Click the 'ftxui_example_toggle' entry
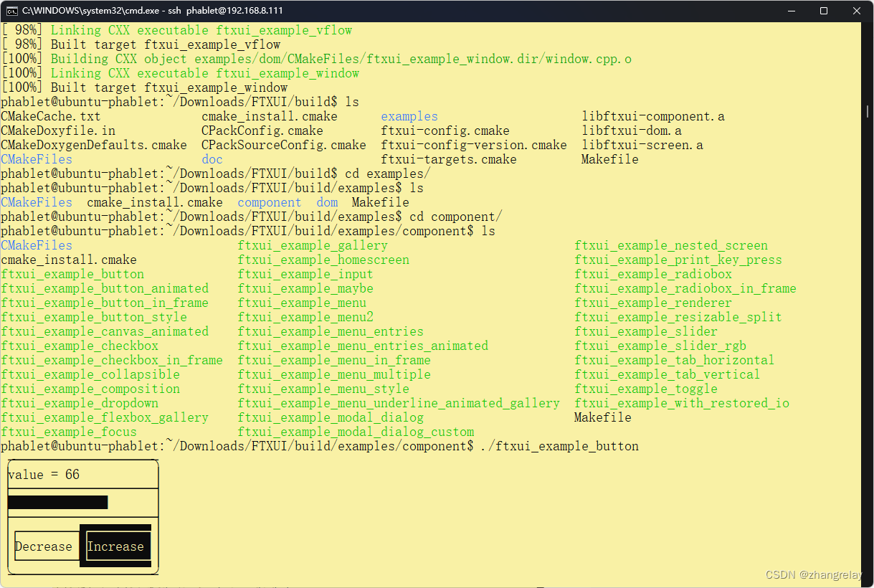Image resolution: width=874 pixels, height=588 pixels. point(646,389)
